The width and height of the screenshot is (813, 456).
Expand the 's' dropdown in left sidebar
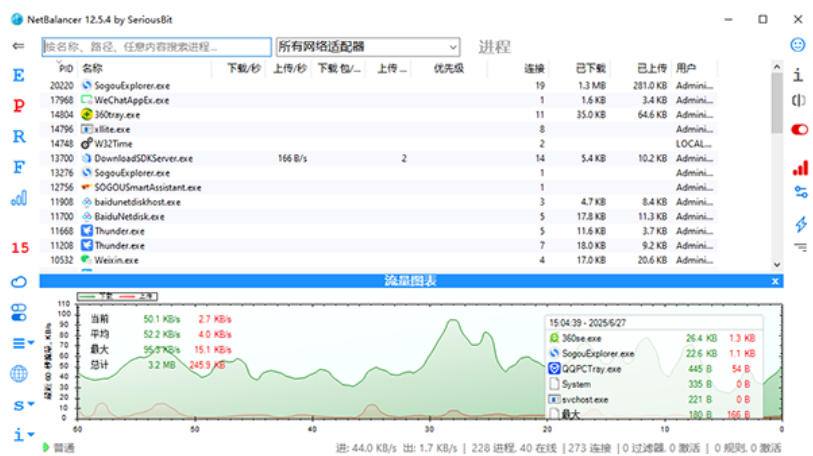pos(21,405)
